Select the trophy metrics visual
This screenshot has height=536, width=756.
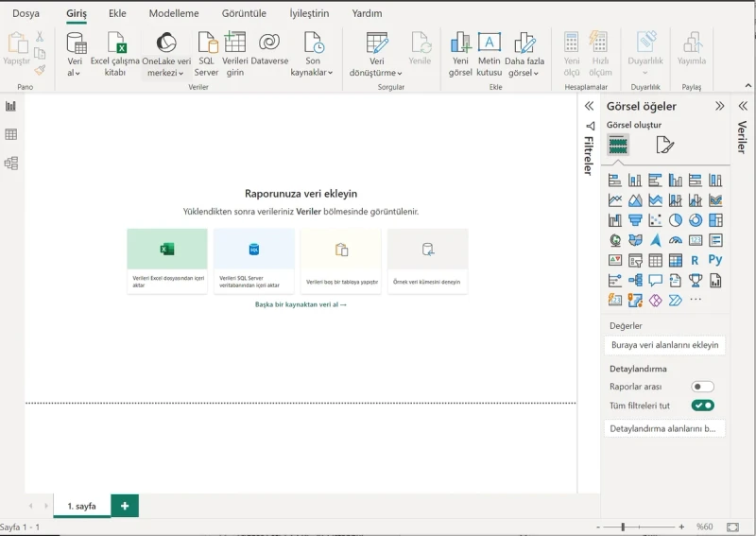point(696,280)
